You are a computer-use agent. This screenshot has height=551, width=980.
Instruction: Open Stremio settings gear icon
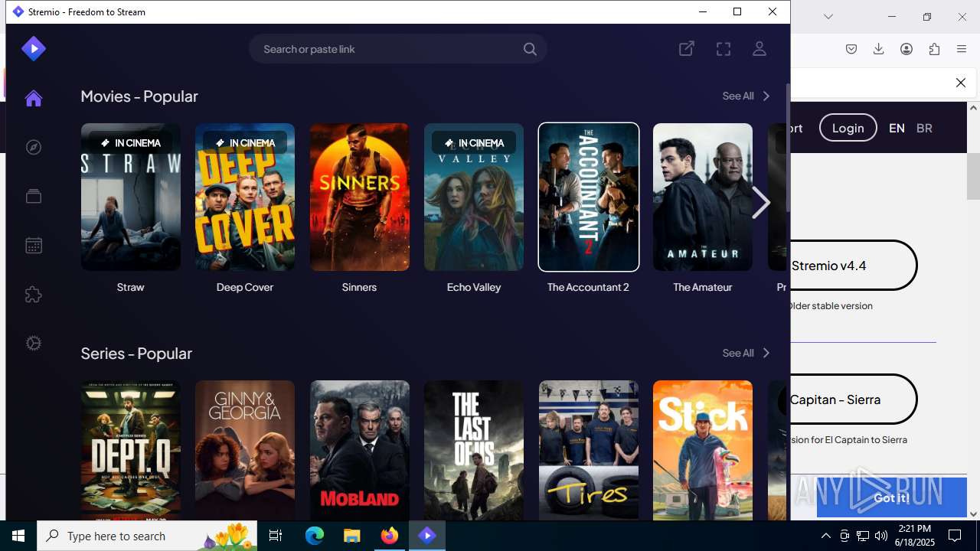[34, 344]
